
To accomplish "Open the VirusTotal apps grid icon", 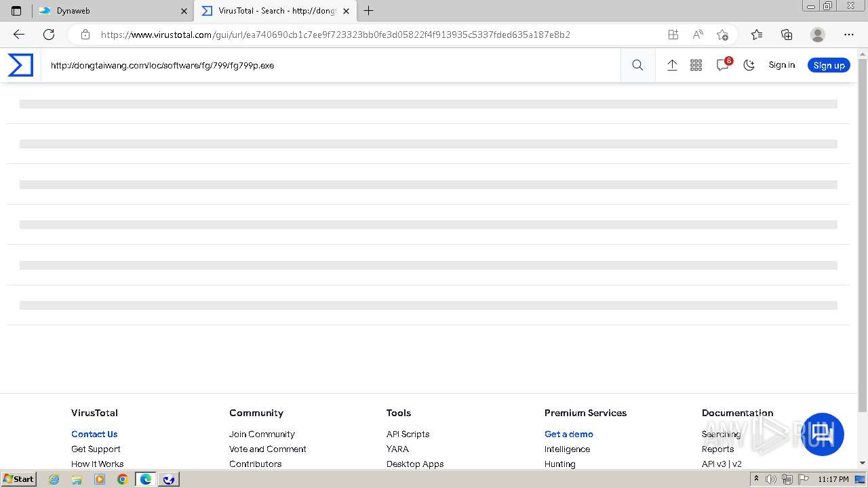I will [696, 65].
